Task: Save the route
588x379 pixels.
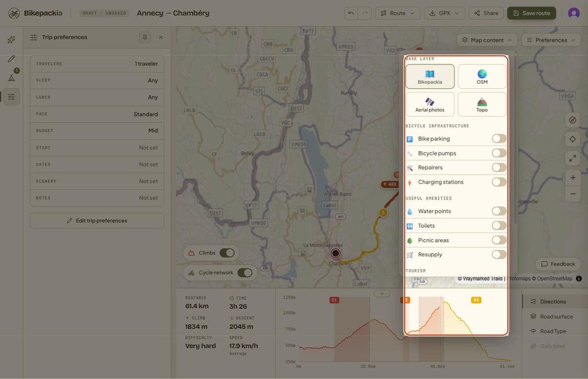Action: (x=531, y=13)
